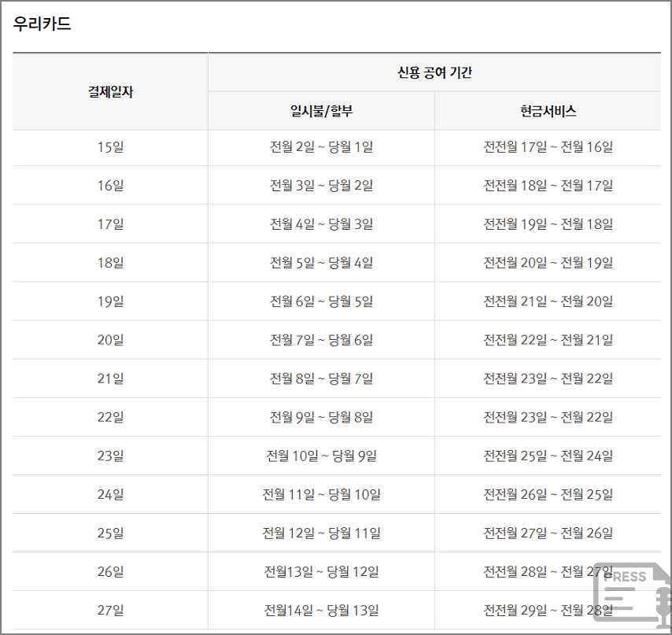Select the '전전월 25일 ~ 전월 24일' cell
Image resolution: width=672 pixels, height=635 pixels.
point(548,456)
